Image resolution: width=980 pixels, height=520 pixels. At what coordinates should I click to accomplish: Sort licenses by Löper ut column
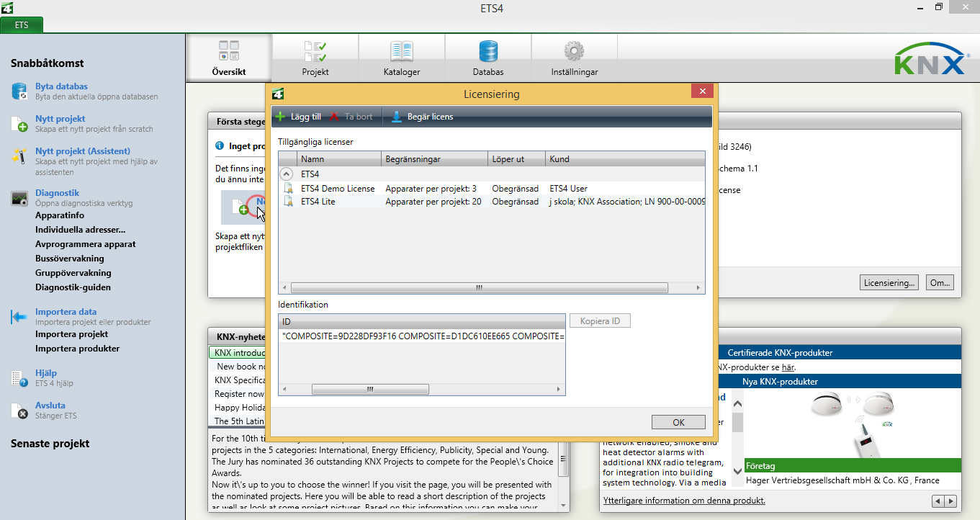click(x=517, y=159)
